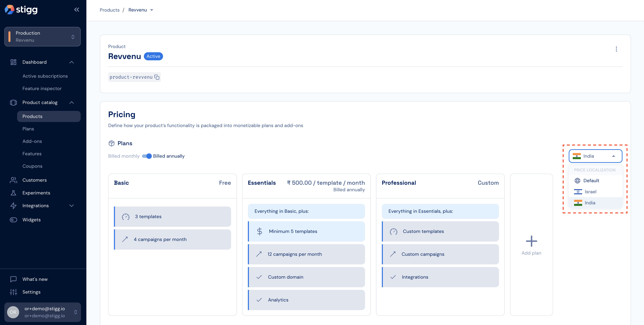The height and width of the screenshot is (325, 644).
Task: Click the Plans cube icon
Action: (111, 143)
